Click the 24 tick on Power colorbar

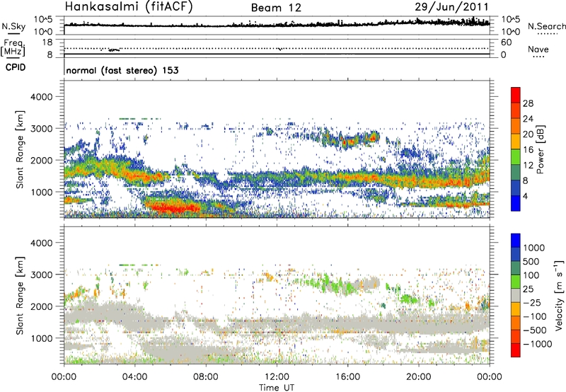(x=528, y=119)
